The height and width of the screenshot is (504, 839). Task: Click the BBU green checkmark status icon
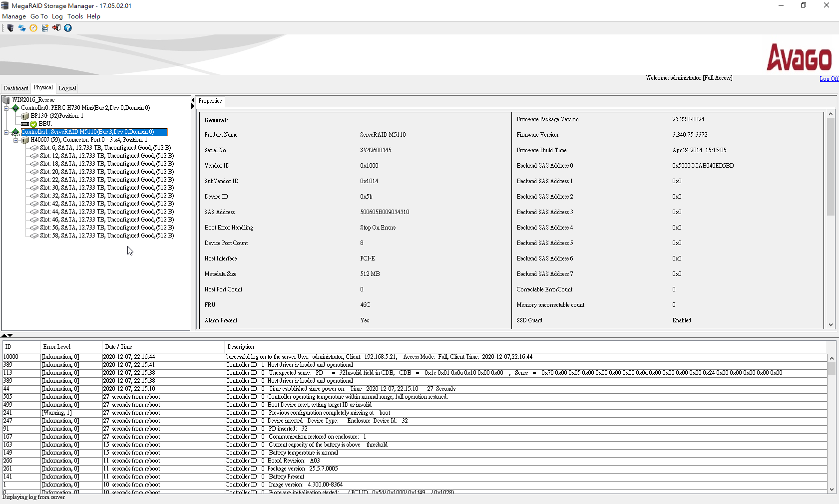coord(33,124)
